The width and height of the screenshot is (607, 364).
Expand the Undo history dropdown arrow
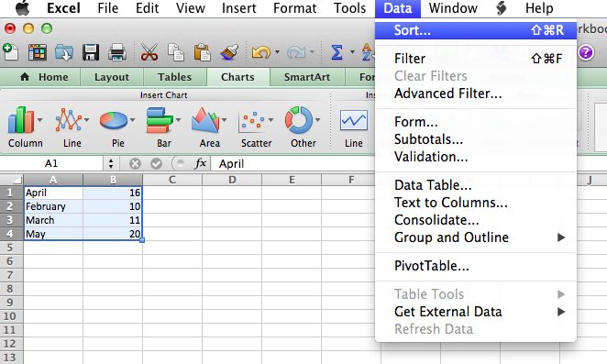click(x=277, y=52)
